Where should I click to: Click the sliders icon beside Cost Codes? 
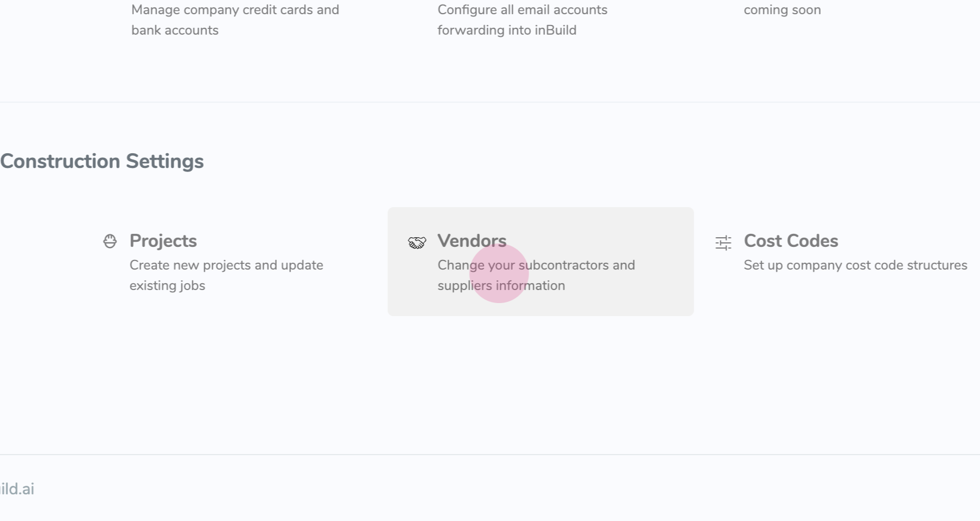(x=723, y=243)
